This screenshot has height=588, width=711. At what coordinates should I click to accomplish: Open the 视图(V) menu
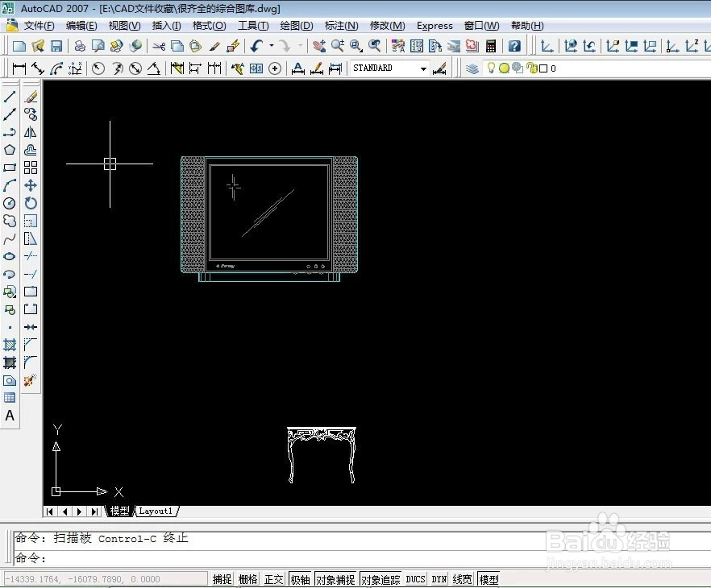[x=124, y=26]
